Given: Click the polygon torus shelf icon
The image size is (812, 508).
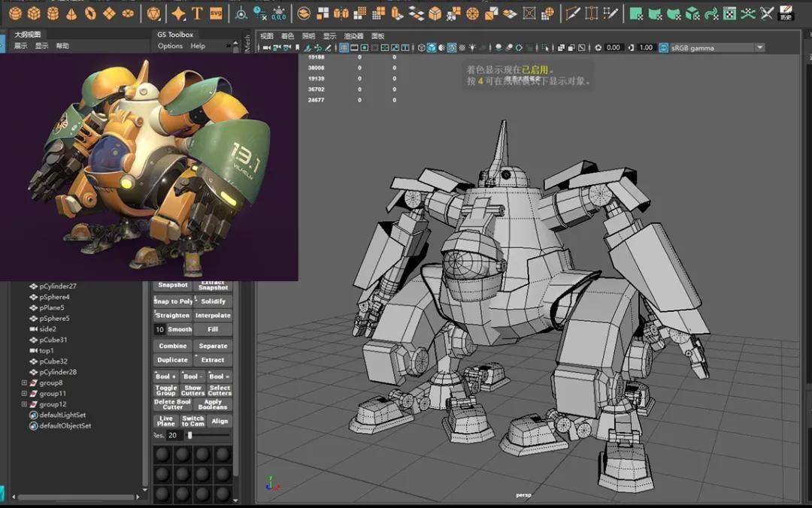Looking at the screenshot, I should pos(90,13).
